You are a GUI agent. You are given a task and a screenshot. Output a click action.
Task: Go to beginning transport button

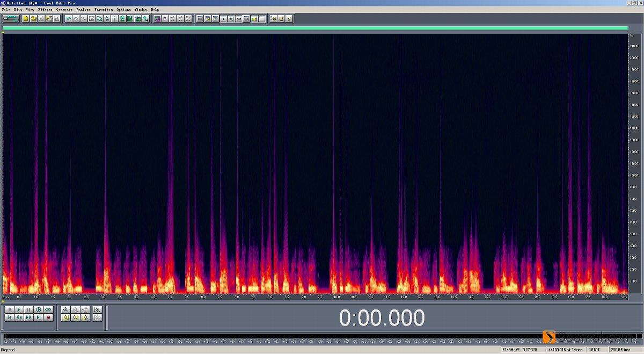click(9, 317)
